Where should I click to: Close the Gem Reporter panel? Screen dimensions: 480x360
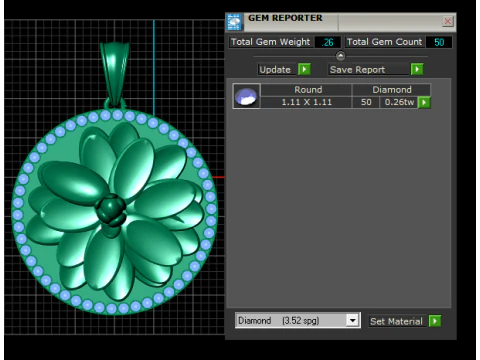click(x=448, y=21)
